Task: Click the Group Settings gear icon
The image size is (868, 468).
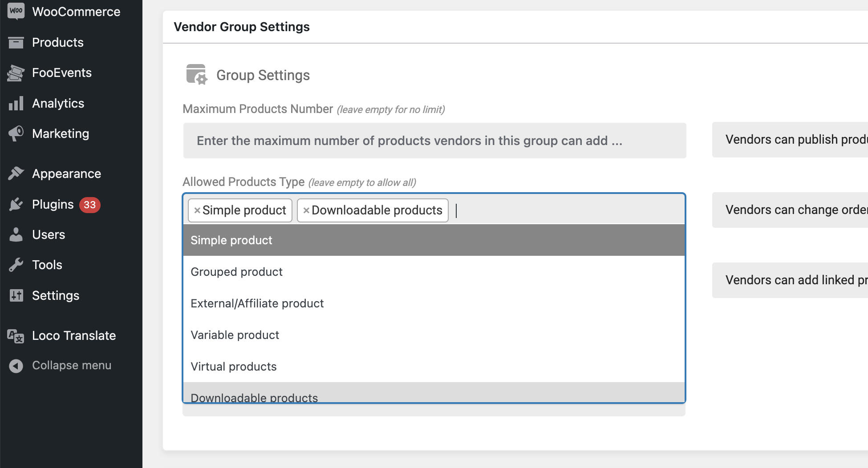Action: click(x=196, y=74)
